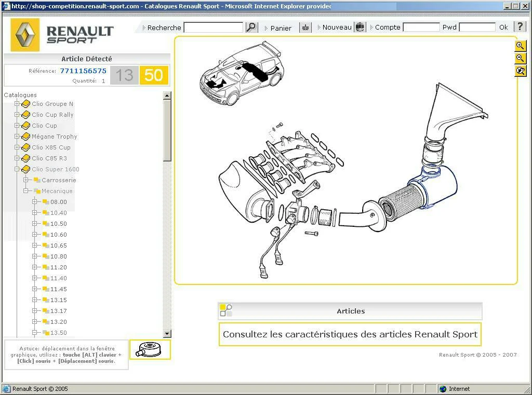Click the Recherche search input field
The width and height of the screenshot is (532, 395).
pyautogui.click(x=214, y=28)
